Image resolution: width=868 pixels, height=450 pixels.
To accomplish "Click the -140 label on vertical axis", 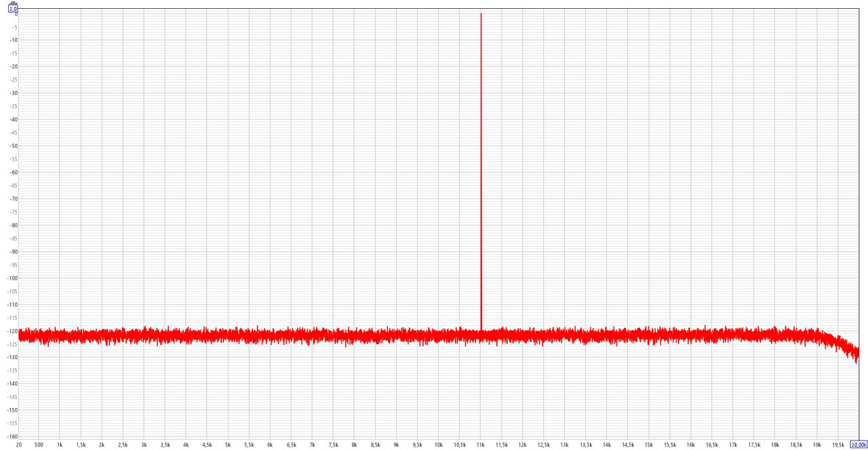I will [x=12, y=384].
